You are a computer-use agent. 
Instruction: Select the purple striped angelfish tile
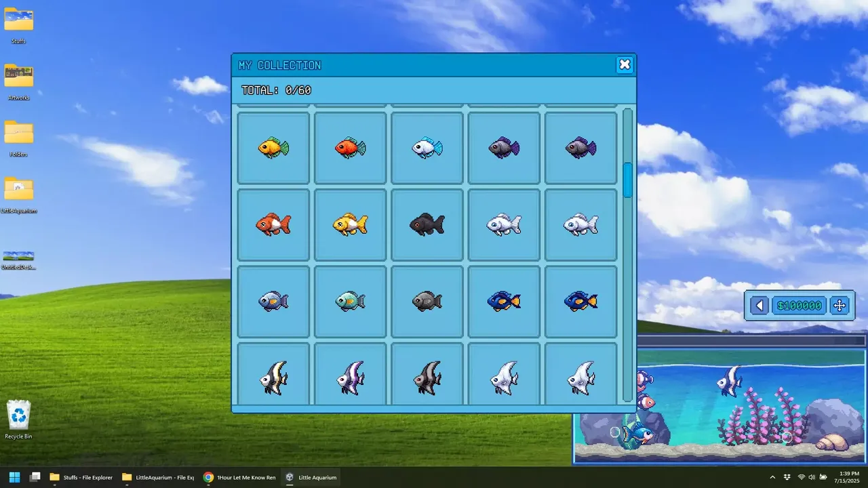351,374
